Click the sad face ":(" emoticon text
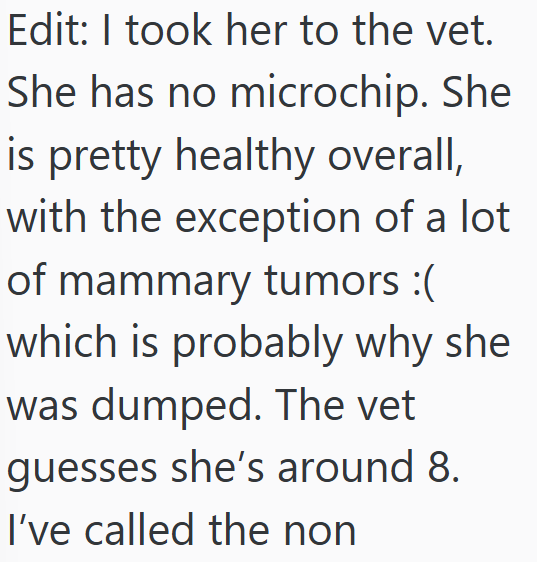The height and width of the screenshot is (562, 537). click(x=423, y=282)
